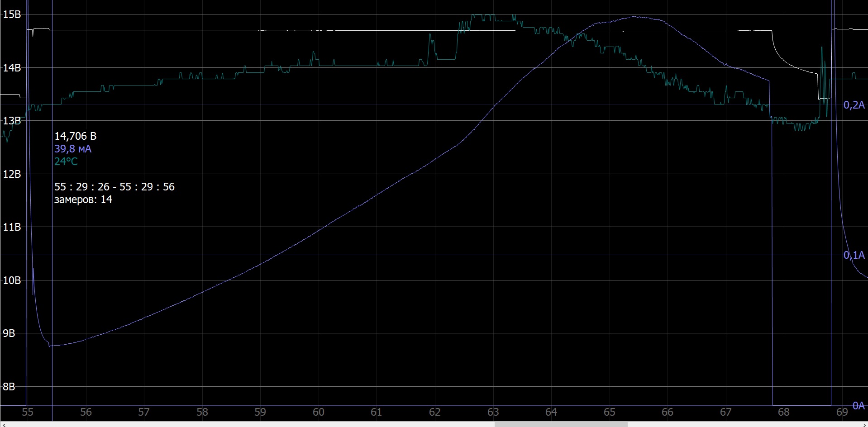Click the 0,1A label on current axis

tap(854, 256)
